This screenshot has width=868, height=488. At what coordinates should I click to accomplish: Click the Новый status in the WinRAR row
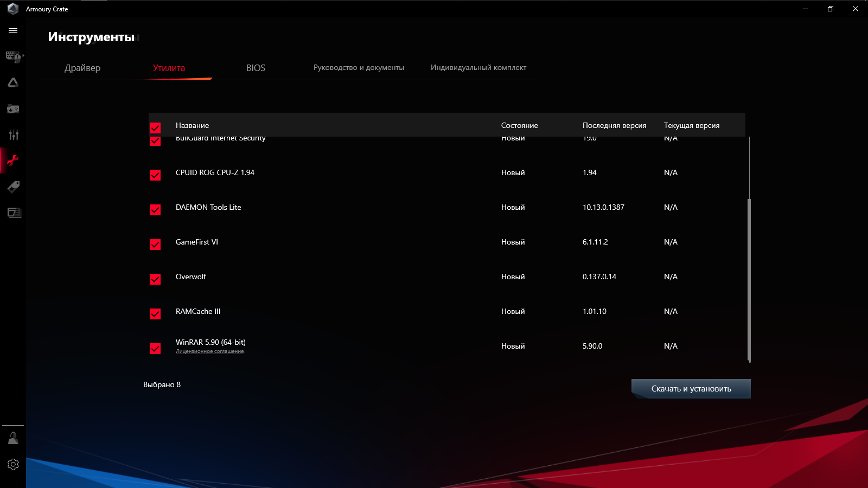point(513,346)
